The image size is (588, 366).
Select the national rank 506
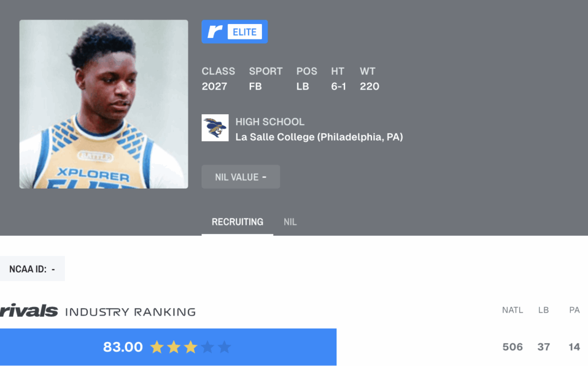[x=512, y=347]
